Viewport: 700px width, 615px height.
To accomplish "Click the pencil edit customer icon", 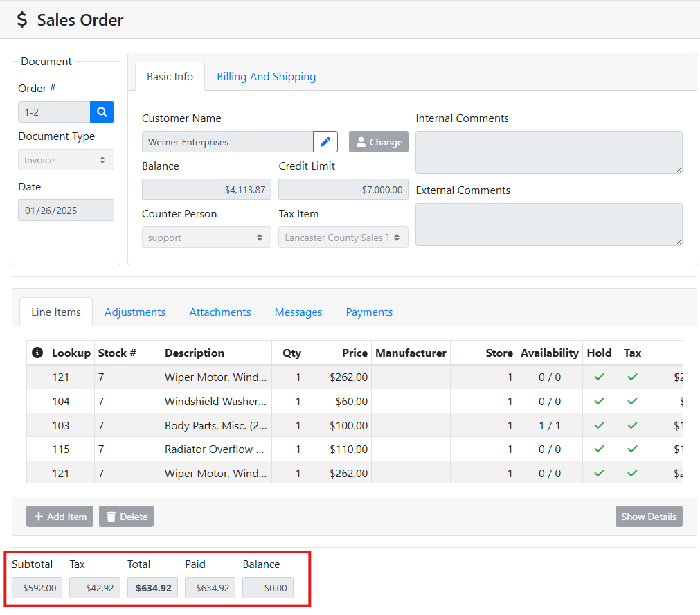I will click(x=325, y=142).
